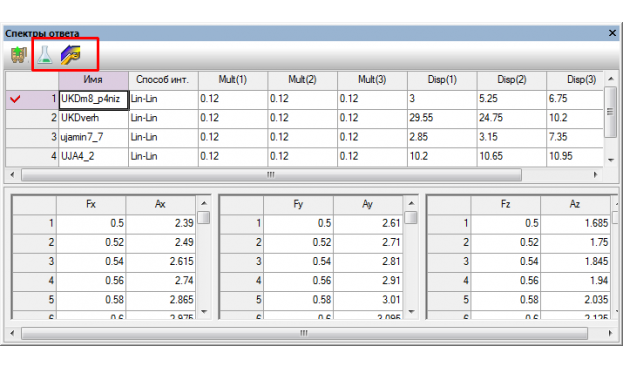Click Fy value 0.56

coord(298,281)
